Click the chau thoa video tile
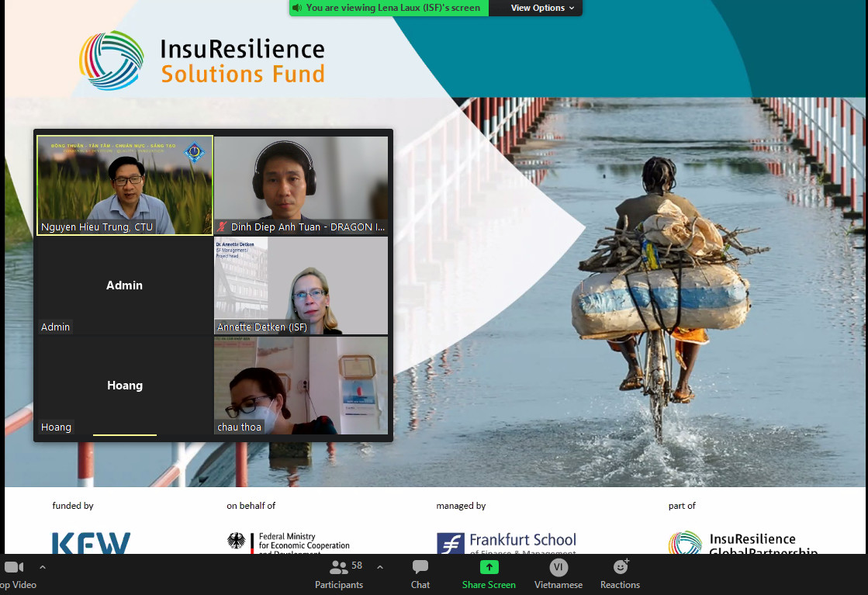The width and height of the screenshot is (868, 595). point(301,385)
